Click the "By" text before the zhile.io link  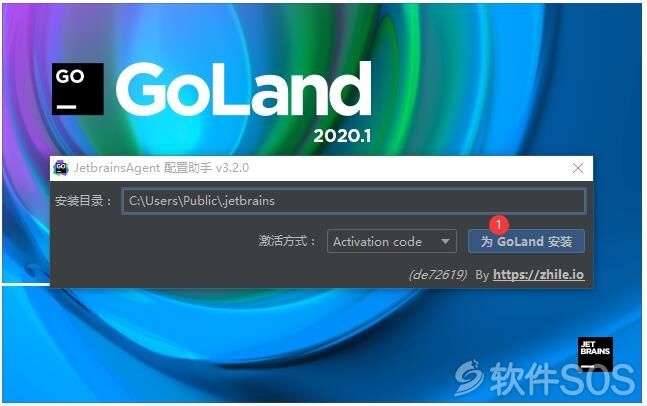pos(482,275)
